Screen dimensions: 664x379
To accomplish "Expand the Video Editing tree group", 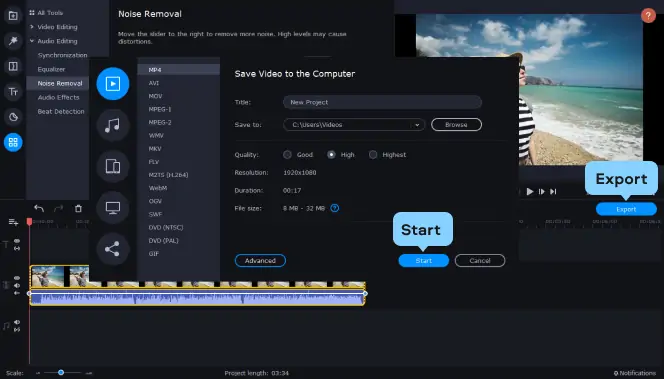I will (32, 27).
